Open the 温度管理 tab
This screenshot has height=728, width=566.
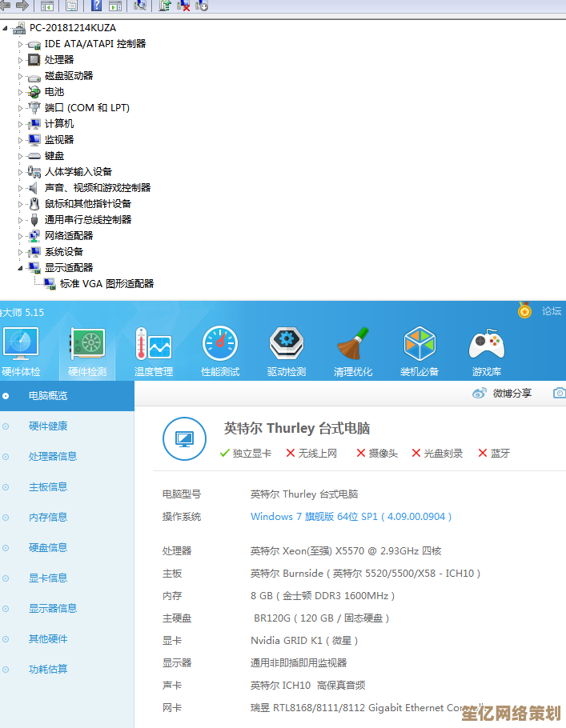pos(154,351)
